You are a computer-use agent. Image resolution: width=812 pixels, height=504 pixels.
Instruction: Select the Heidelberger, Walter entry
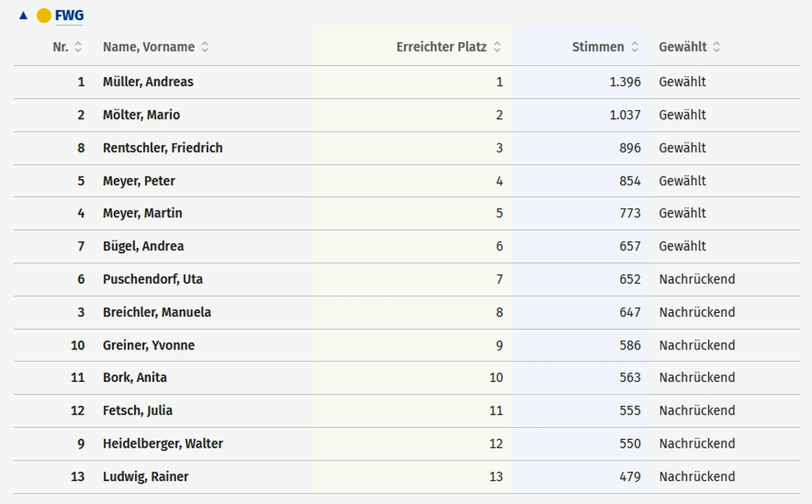point(407,444)
